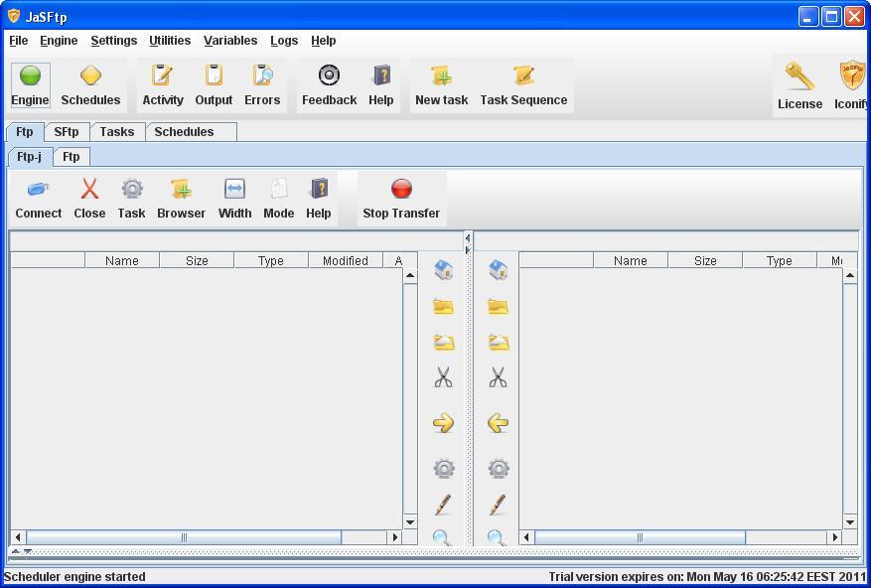Select the Ftp sub-tab beside Ftp-j

click(72, 157)
